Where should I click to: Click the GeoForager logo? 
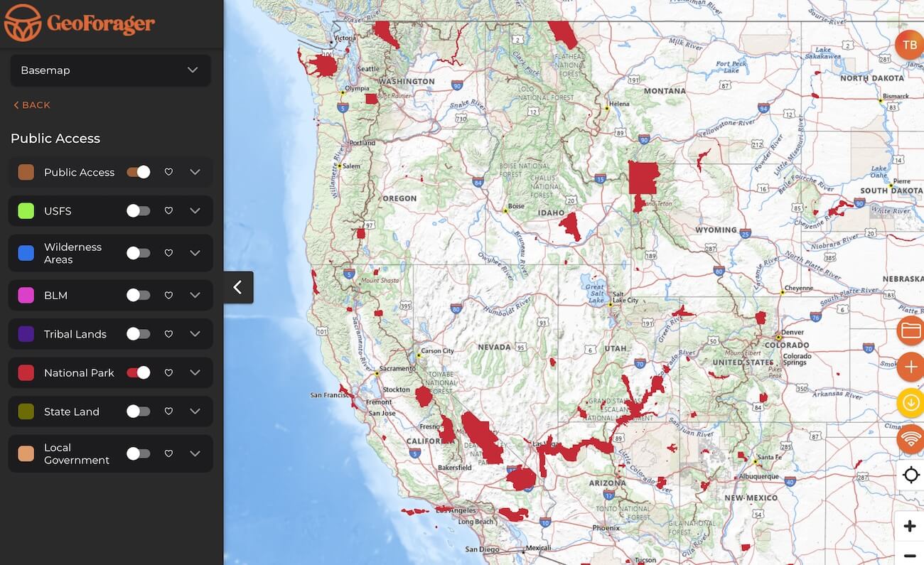click(80, 23)
